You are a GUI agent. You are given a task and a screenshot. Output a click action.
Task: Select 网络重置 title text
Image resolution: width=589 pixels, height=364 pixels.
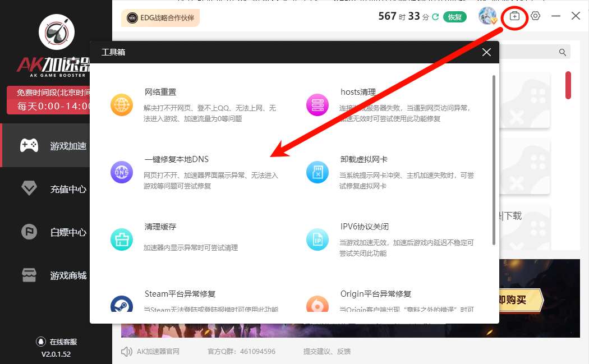(x=160, y=92)
